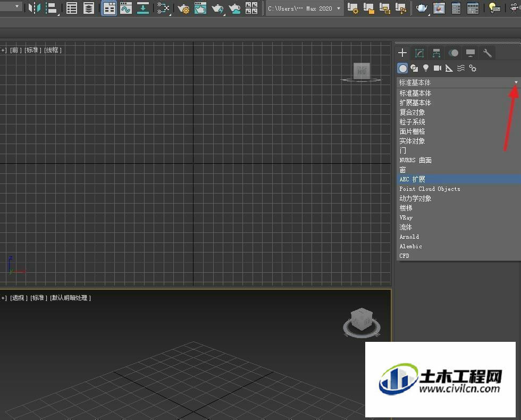Click the project icon with gear
This screenshot has height=420, width=521.
352,8
